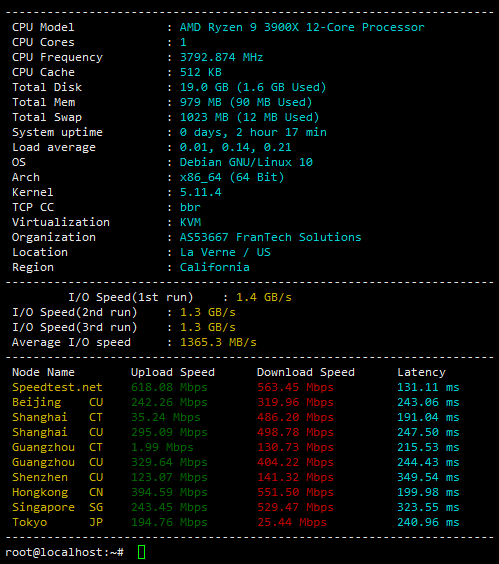Click the Download Speed column header
Screen dimensions: 499x564
(305, 372)
